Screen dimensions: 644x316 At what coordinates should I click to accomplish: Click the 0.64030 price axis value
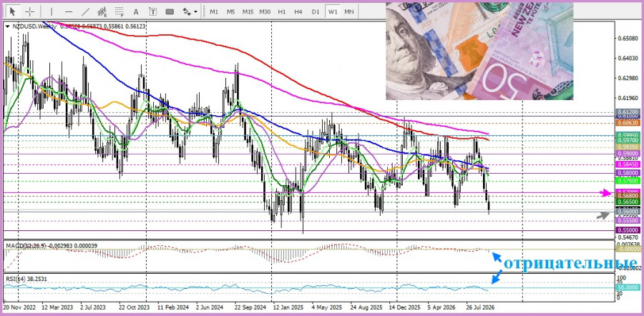click(628, 59)
